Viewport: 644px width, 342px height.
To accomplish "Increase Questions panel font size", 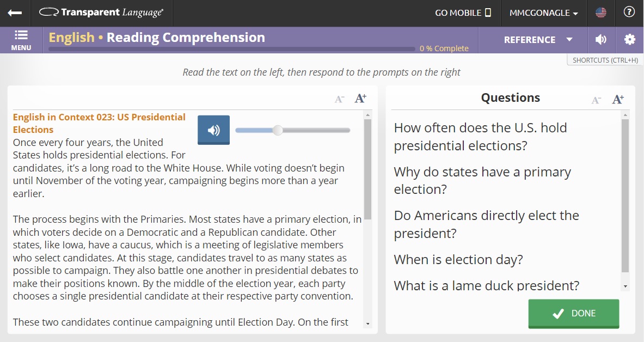I will tap(618, 99).
